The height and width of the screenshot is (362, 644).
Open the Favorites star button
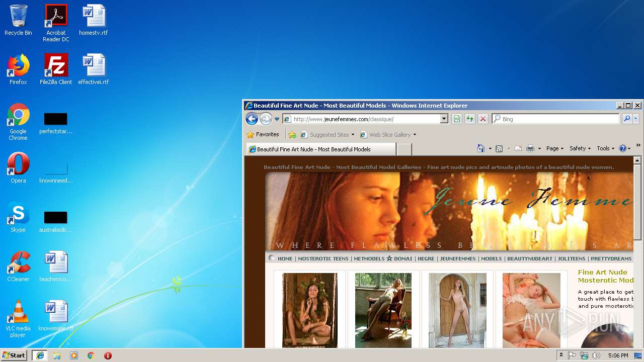tap(263, 135)
